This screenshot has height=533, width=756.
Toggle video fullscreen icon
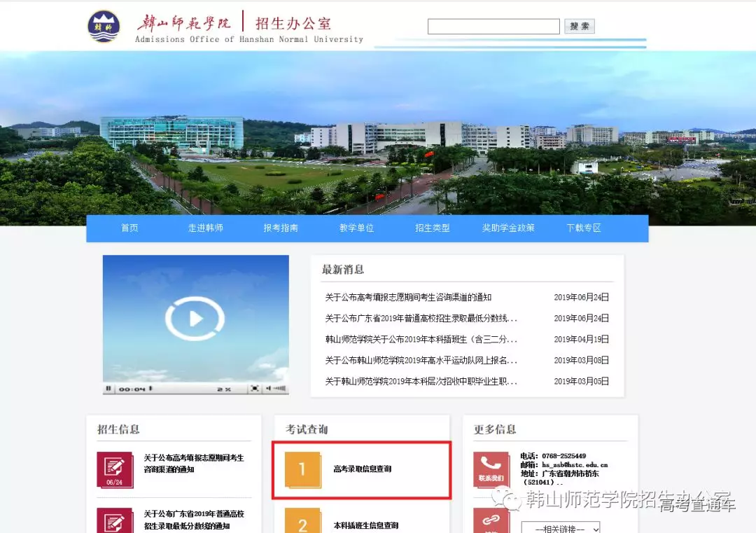pyautogui.click(x=255, y=389)
